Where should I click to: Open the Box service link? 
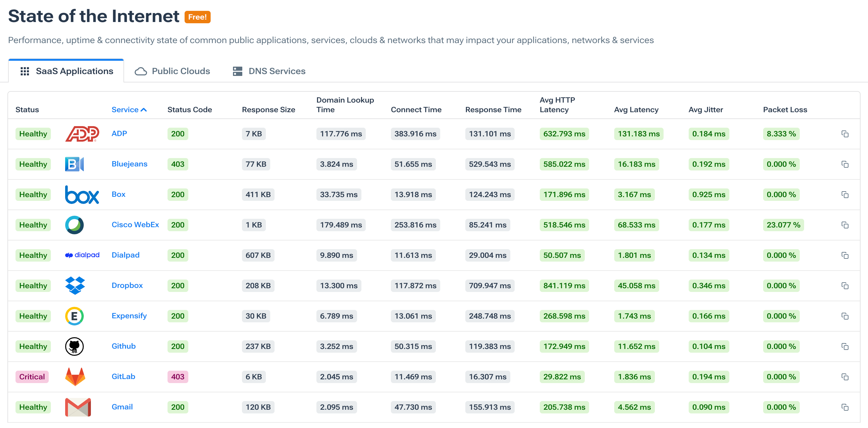click(x=118, y=194)
